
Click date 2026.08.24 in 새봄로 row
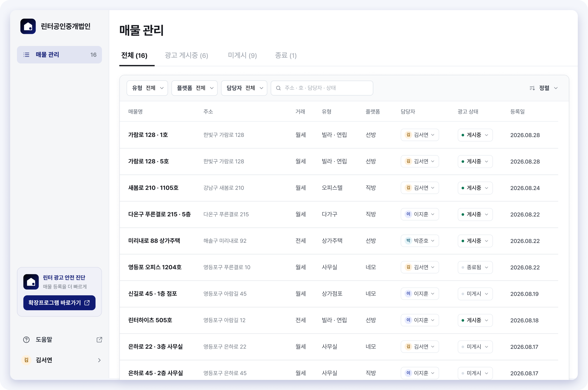pos(525,188)
